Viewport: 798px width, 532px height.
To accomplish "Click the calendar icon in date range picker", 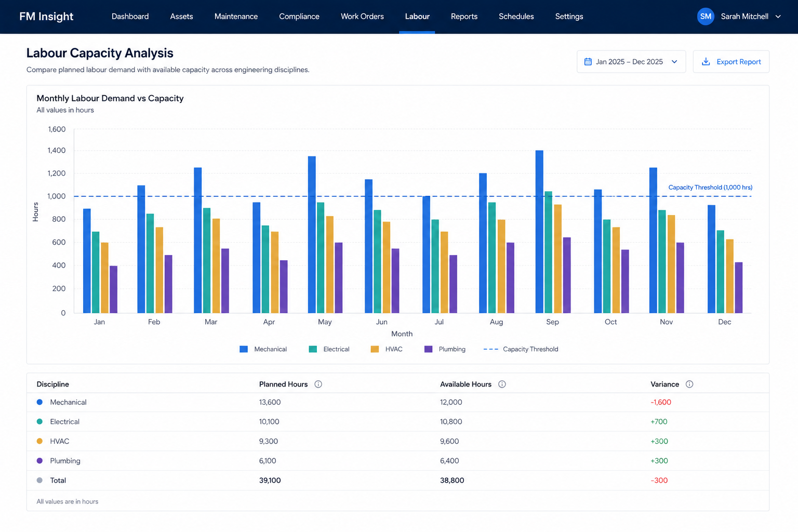I will click(x=588, y=62).
